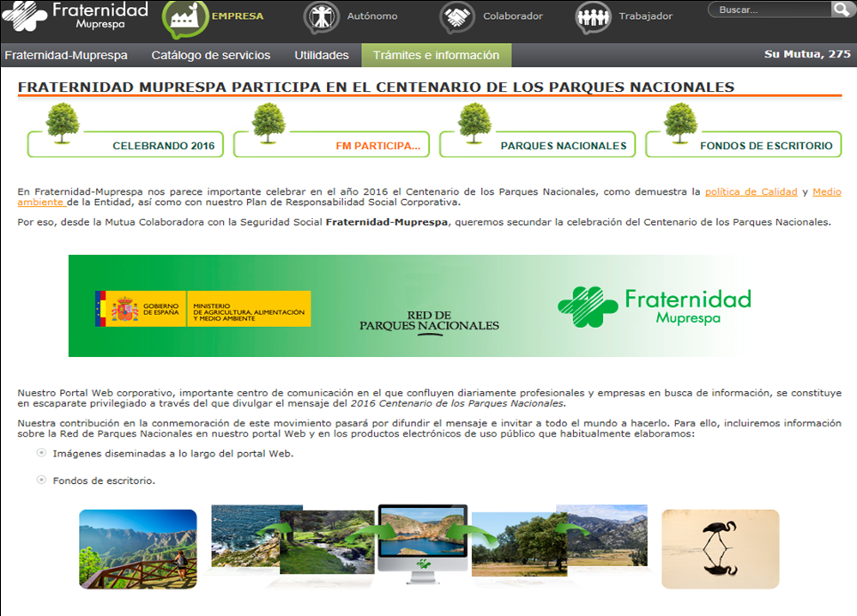The height and width of the screenshot is (616, 857).
Task: Open the CELEBRANDO 2016 section button
Action: 126,144
